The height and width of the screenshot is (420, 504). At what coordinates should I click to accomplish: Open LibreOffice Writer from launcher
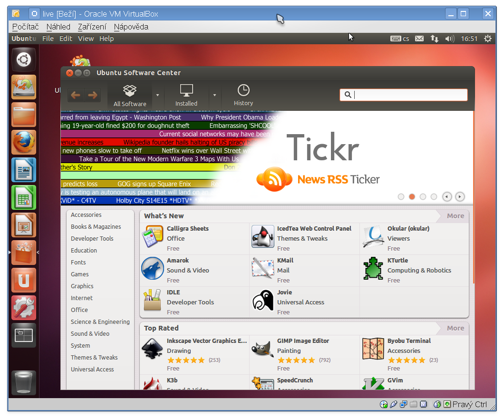click(x=24, y=170)
